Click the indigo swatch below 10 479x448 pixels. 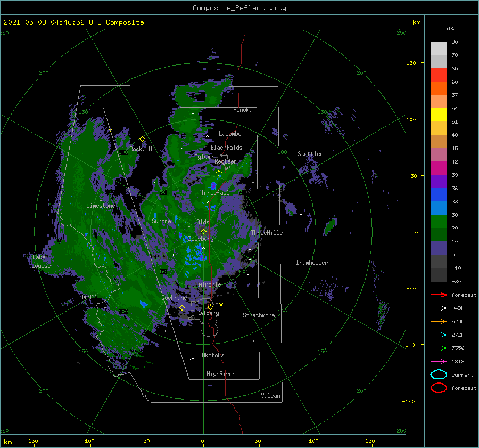(439, 248)
